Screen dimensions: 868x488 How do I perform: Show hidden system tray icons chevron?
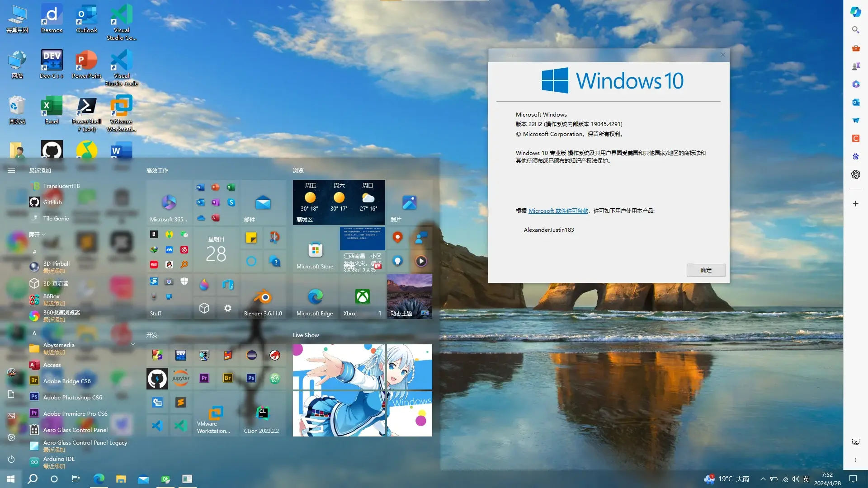click(x=763, y=479)
